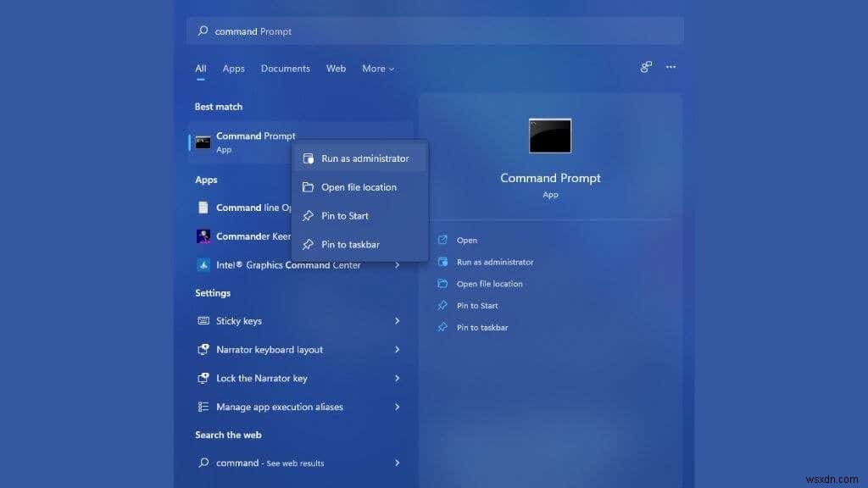This screenshot has width=868, height=488.
Task: Open Manage app execution aliases
Action: point(280,407)
